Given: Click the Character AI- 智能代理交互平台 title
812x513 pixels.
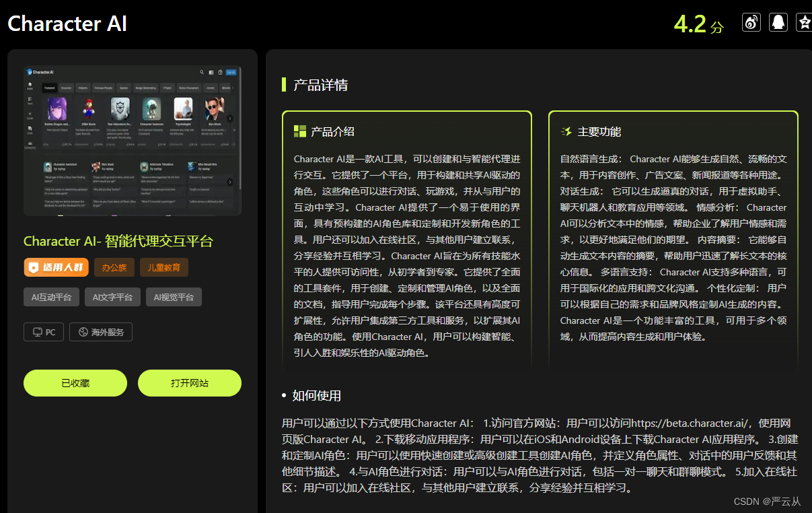Looking at the screenshot, I should (x=118, y=241).
